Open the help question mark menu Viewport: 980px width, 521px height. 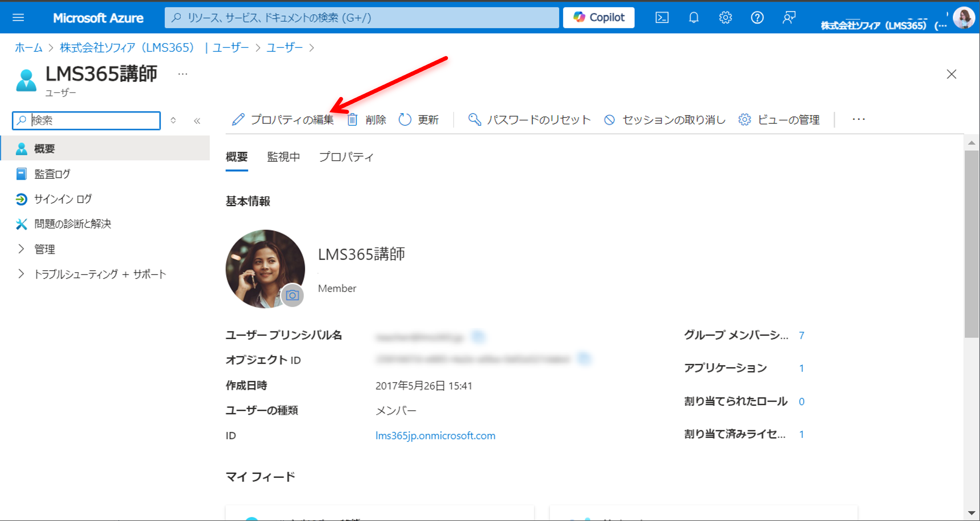[757, 18]
